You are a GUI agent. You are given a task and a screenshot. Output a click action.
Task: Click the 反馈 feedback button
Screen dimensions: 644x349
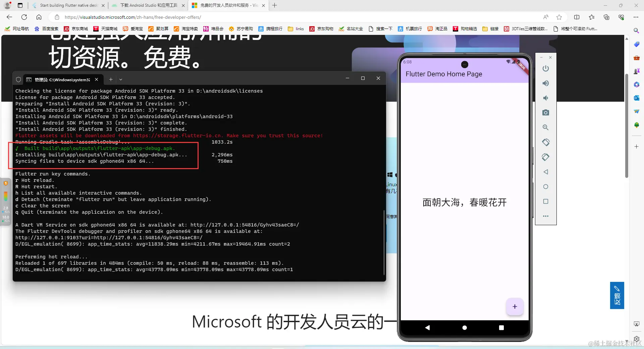617,295
